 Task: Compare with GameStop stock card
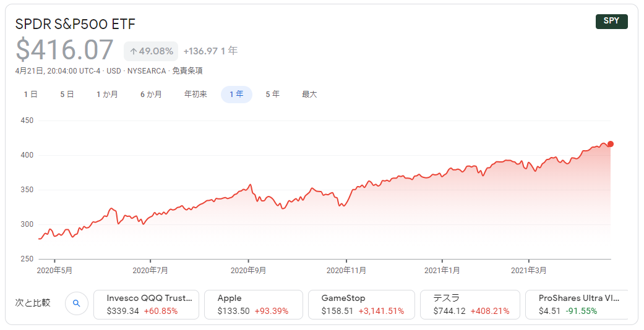click(x=361, y=305)
